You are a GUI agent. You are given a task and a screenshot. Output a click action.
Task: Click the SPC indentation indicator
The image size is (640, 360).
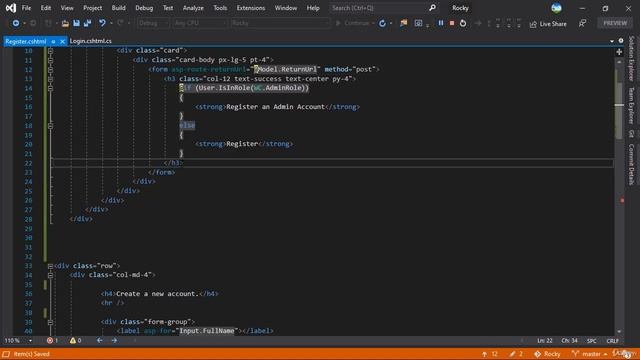pyautogui.click(x=591, y=340)
